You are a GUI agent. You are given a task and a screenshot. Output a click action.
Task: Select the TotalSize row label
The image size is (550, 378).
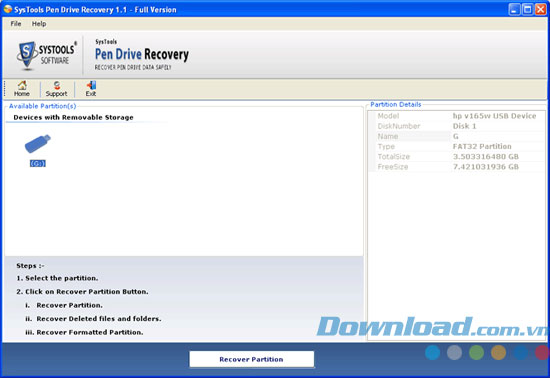(394, 156)
